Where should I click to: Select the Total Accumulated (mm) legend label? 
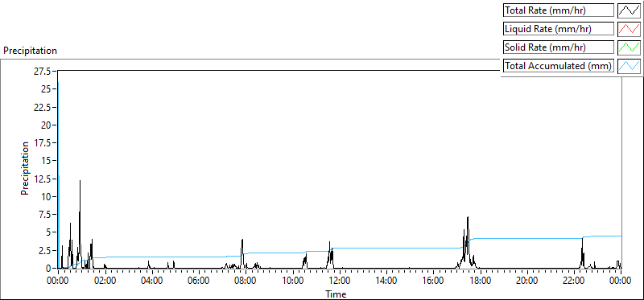click(559, 66)
